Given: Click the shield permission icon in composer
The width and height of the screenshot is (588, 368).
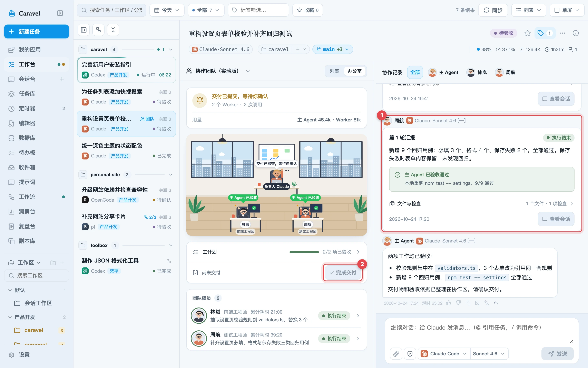Looking at the screenshot, I should pyautogui.click(x=410, y=354).
